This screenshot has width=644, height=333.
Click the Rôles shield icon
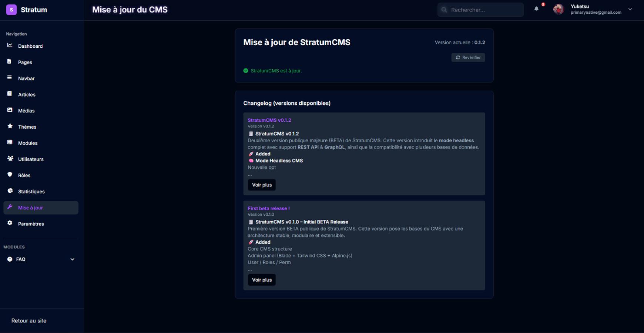tap(10, 175)
